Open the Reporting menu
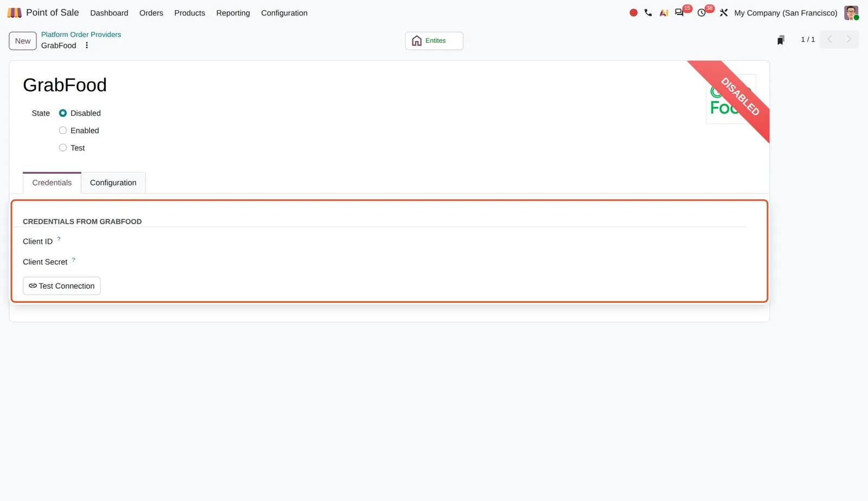 233,13
